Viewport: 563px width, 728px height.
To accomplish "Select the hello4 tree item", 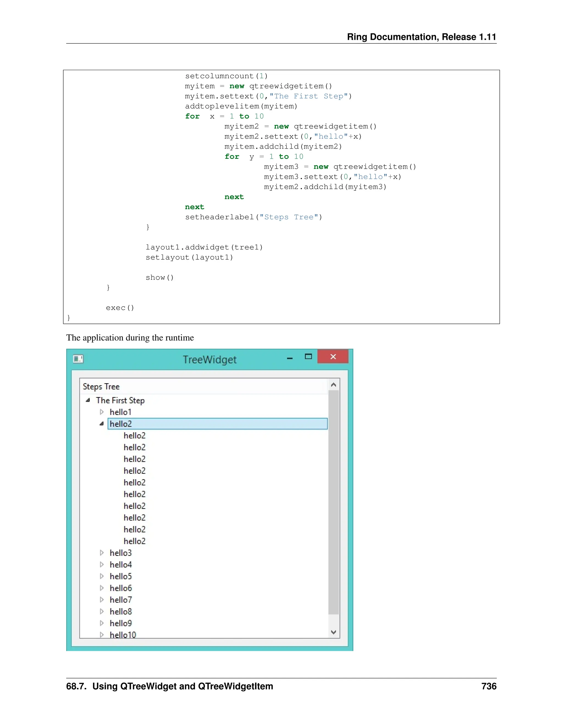I will (121, 565).
